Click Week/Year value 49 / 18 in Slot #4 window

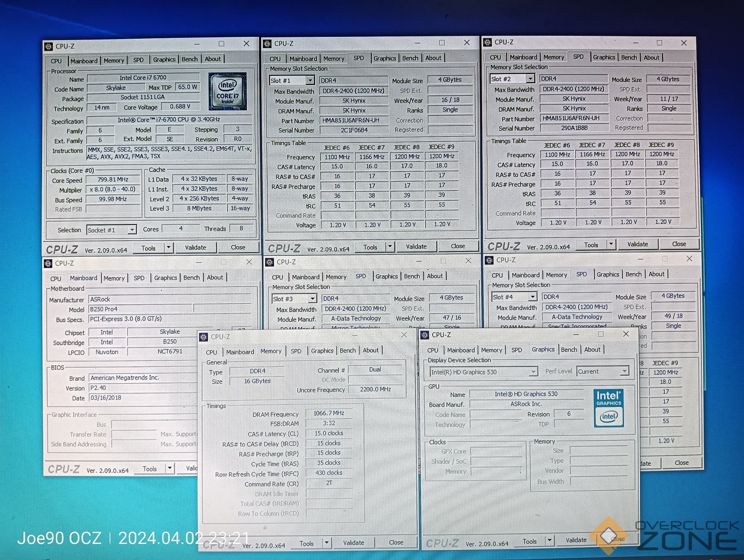673,316
